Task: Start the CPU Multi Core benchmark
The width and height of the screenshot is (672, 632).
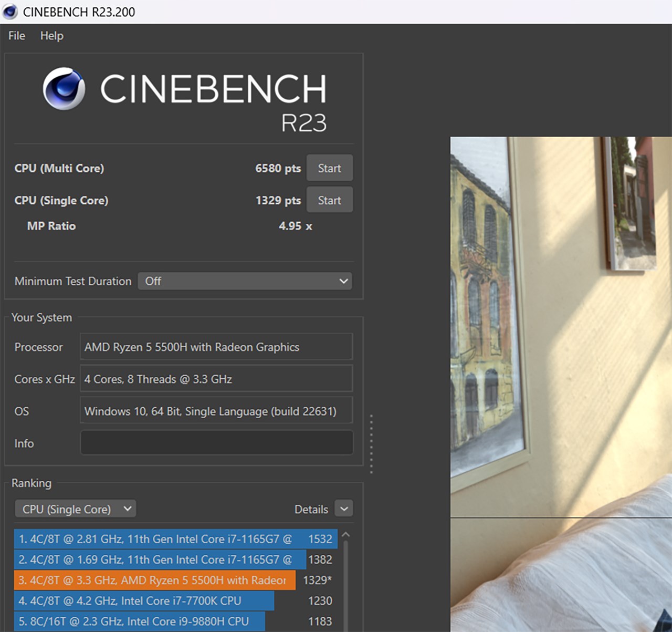Action: pos(329,168)
